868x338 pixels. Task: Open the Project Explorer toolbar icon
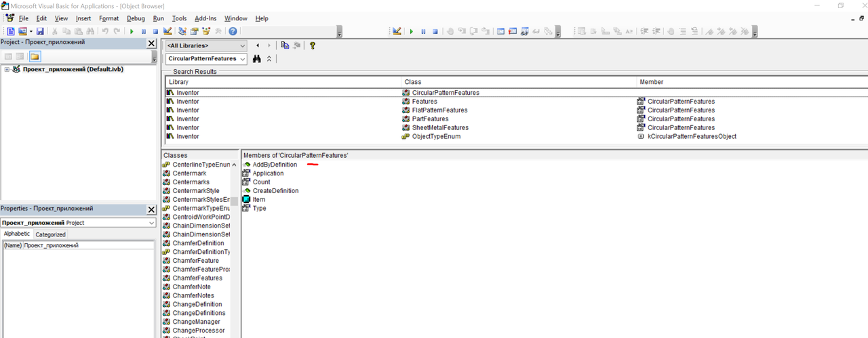[x=182, y=31]
